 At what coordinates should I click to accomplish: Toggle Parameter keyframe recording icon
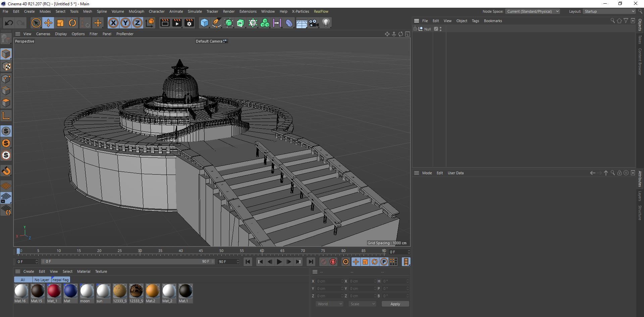coord(384,262)
